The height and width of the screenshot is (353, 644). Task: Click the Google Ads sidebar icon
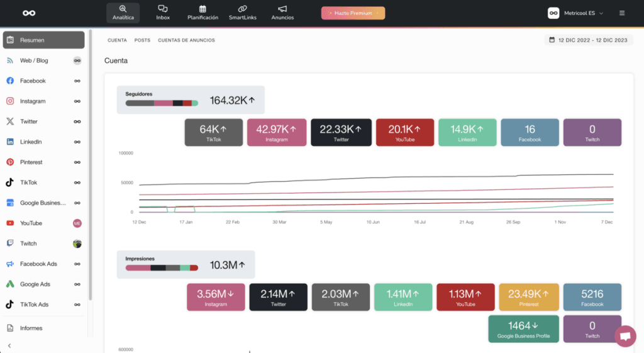pyautogui.click(x=10, y=284)
